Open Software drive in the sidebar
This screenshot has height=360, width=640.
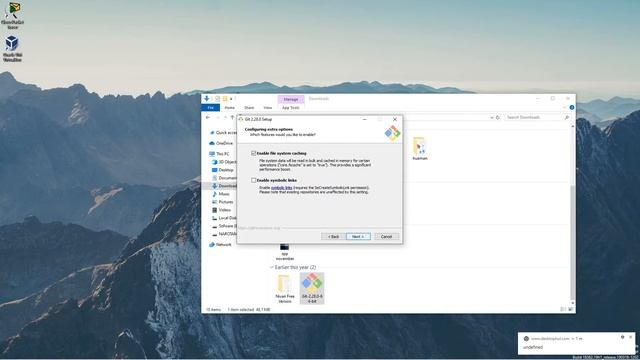point(224,226)
